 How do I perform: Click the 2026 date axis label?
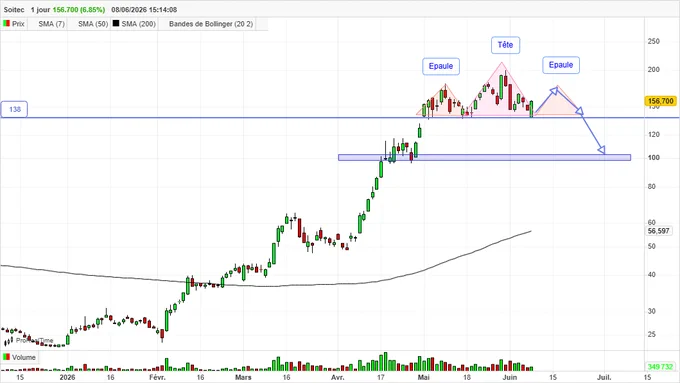pyautogui.click(x=67, y=377)
